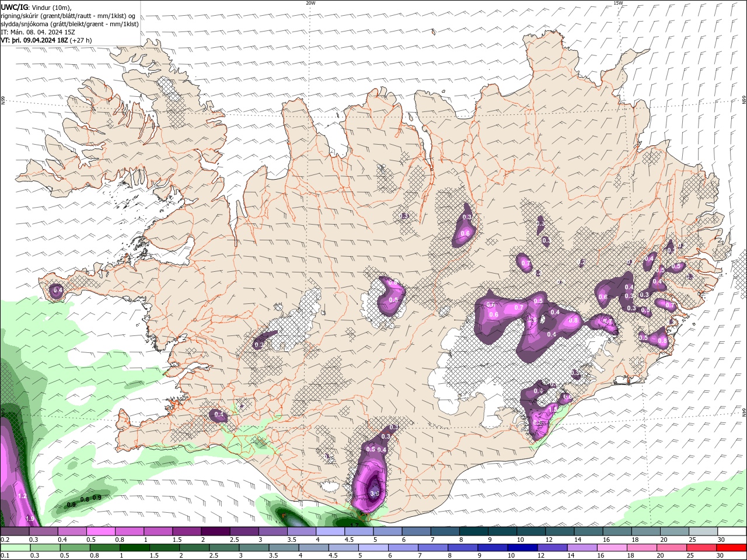Viewport: 747px width, 560px height.
Task: Pick the 0.5 pink swatch in snow legend
Action: pyautogui.click(x=101, y=531)
